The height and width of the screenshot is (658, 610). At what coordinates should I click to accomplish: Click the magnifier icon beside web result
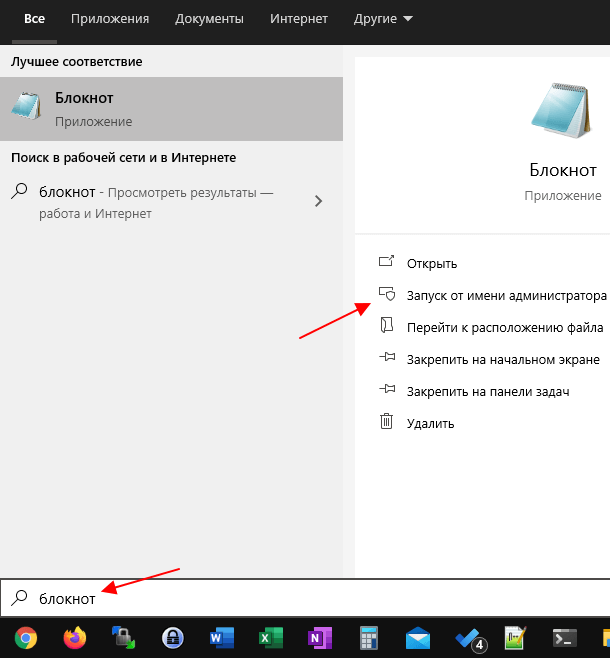coord(19,191)
